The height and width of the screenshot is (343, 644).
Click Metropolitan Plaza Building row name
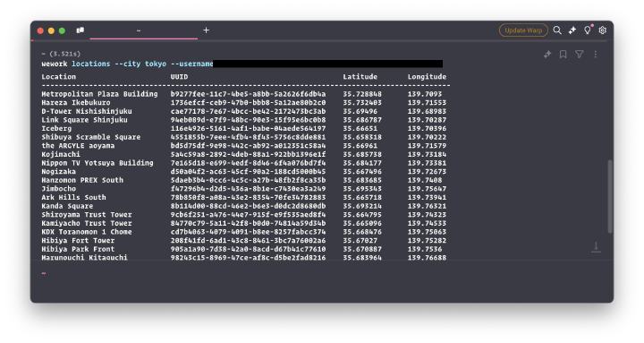coord(99,94)
